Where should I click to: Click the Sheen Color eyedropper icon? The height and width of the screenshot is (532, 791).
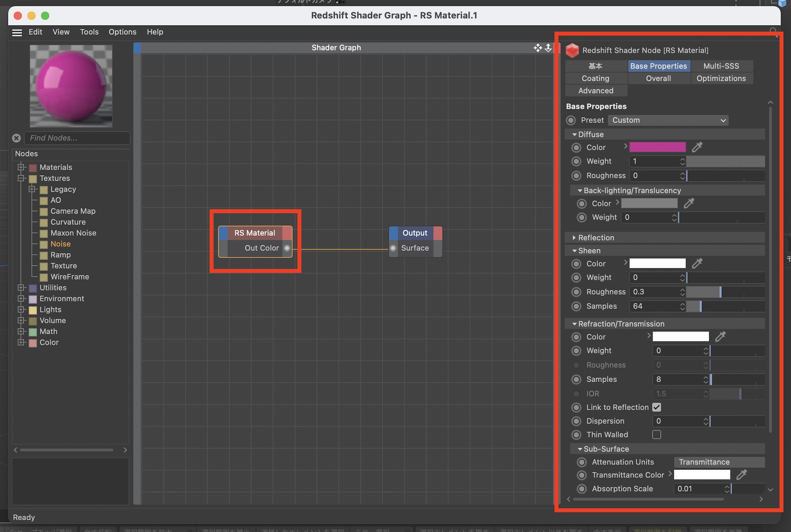tap(697, 263)
